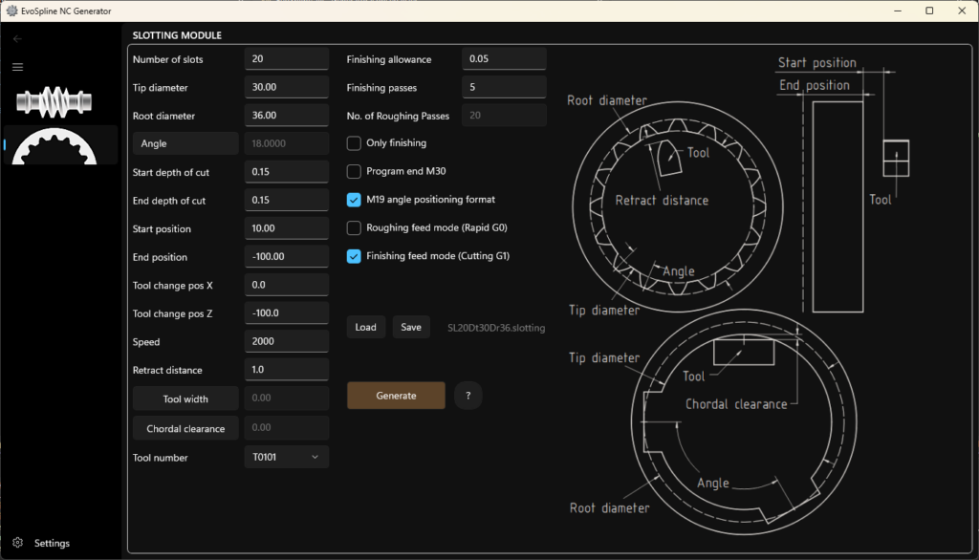Click the Retract distance label in diagram
Screen dimensions: 979x560
tap(662, 201)
